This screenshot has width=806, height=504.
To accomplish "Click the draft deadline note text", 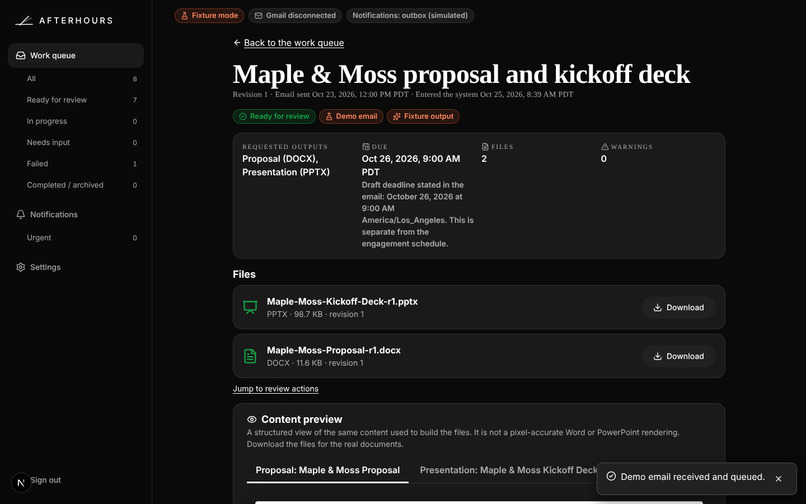I will click(x=417, y=214).
